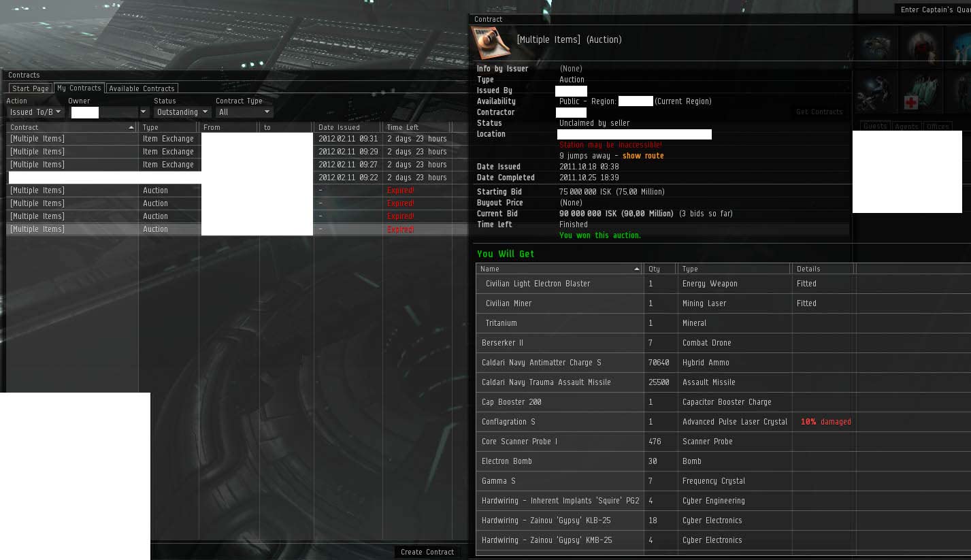
Task: Select Caldari Navy Antimatter Charge S row
Action: point(723,363)
